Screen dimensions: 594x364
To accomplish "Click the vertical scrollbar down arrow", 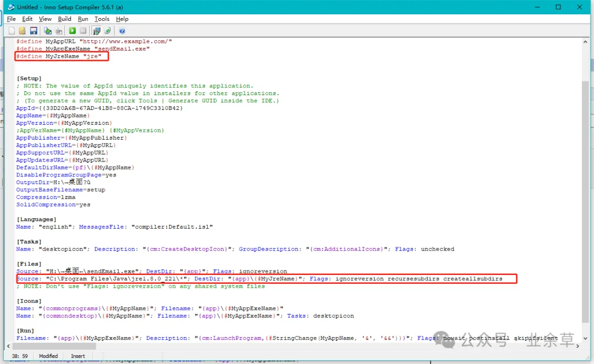I will click(x=585, y=338).
